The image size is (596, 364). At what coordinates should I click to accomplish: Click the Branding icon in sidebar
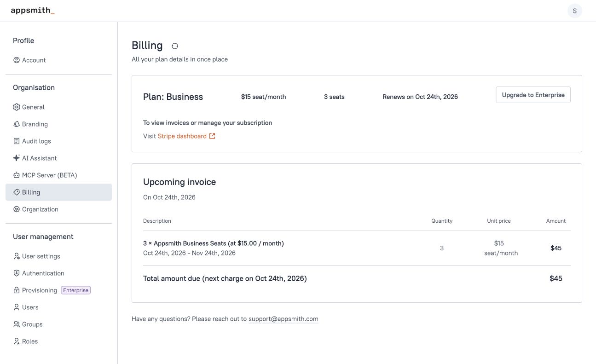coord(17,124)
